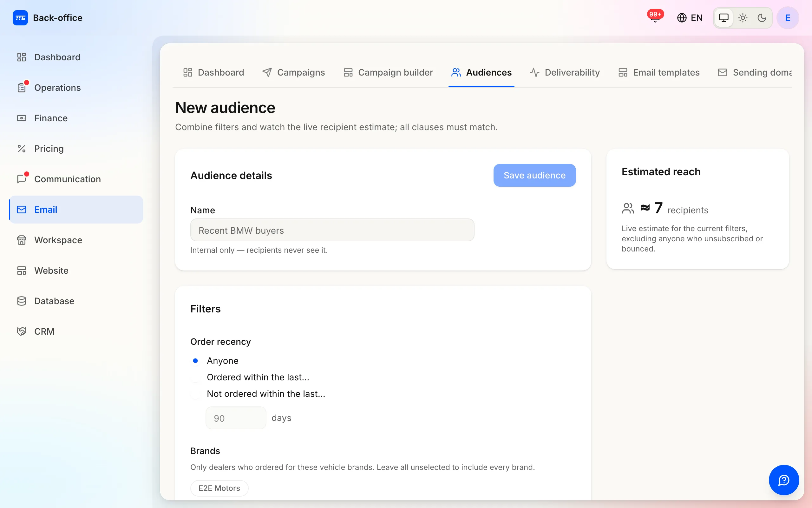Open the notifications bell with 99+ badge
This screenshot has height=508, width=812.
coord(655,17)
